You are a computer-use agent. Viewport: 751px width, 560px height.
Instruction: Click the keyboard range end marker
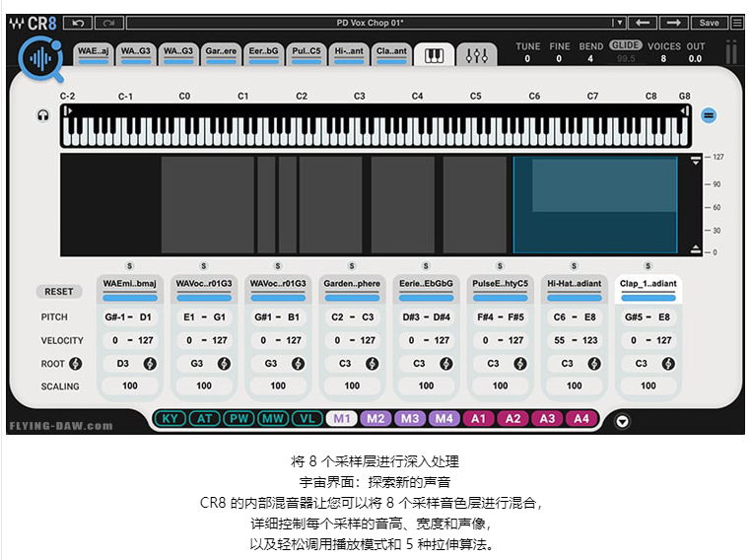[684, 110]
